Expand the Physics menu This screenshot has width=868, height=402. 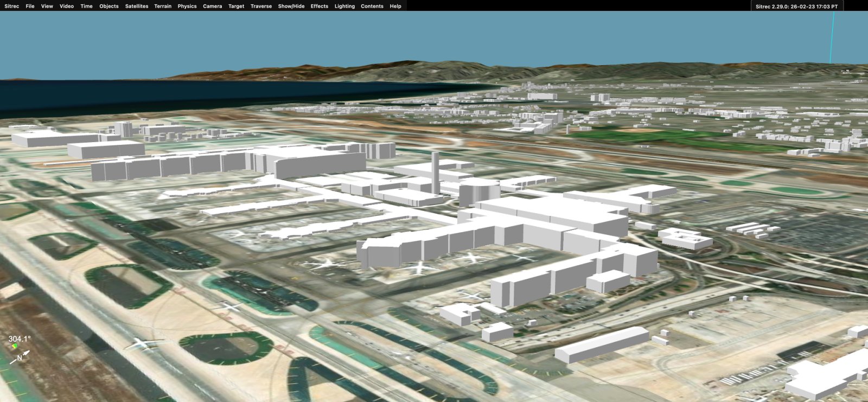coord(187,6)
